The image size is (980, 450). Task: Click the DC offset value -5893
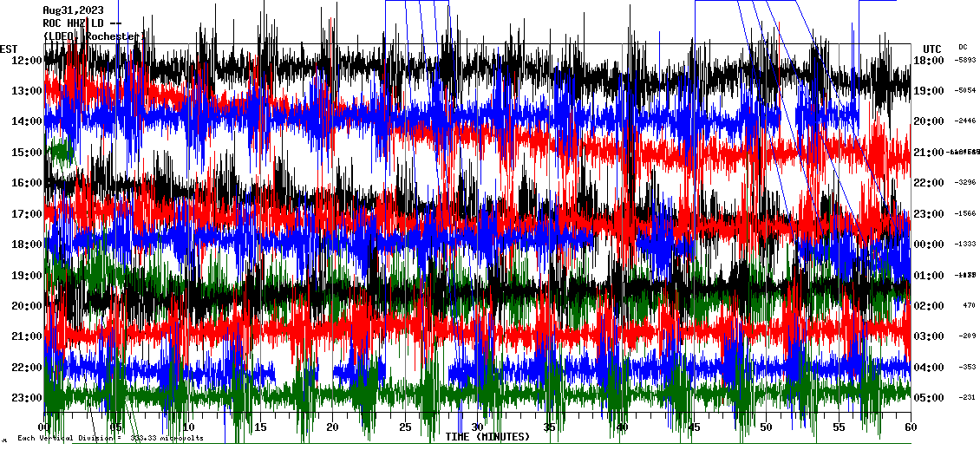point(965,60)
